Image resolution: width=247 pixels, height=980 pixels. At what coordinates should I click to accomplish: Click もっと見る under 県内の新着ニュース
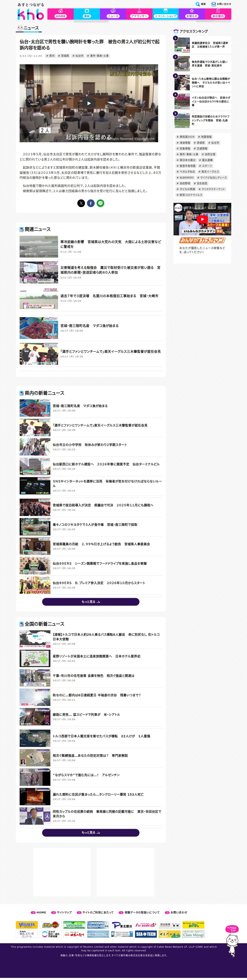tap(90, 602)
